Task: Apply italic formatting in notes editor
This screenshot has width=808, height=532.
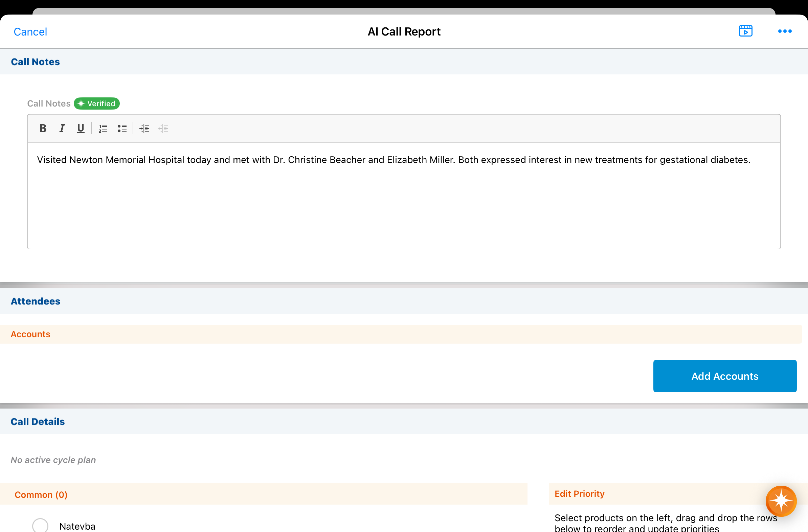Action: pyautogui.click(x=62, y=128)
